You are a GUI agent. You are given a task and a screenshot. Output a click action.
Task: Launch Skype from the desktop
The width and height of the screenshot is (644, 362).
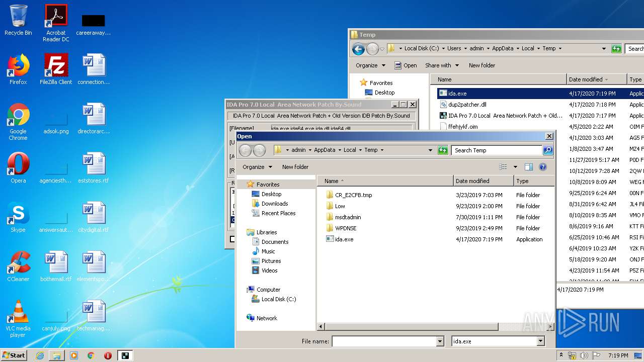coord(18,217)
